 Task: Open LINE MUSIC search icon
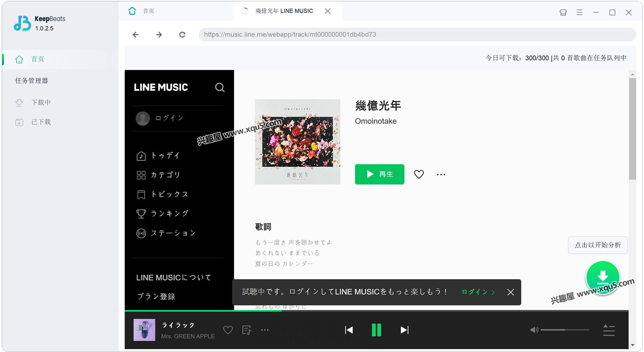220,87
